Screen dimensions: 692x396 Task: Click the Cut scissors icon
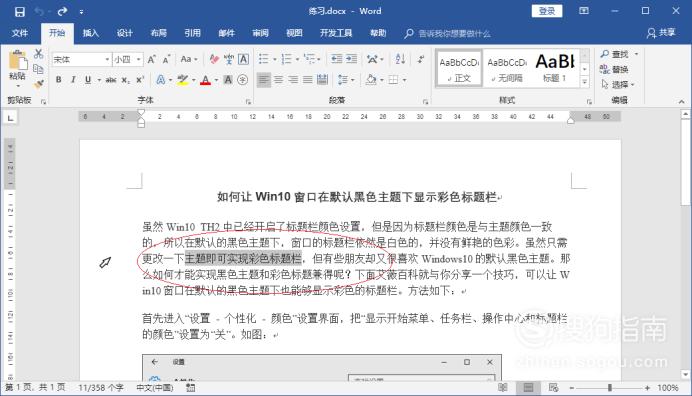[39, 54]
